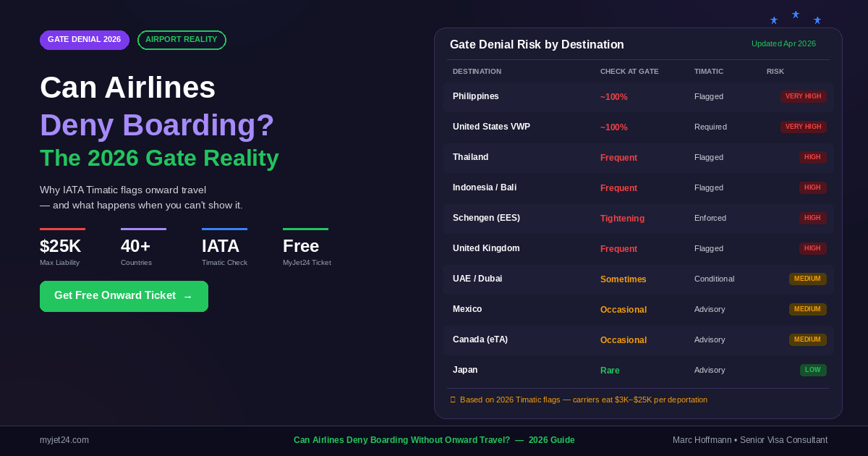Click the MEDIUM risk badge for Mexico
Viewport: 868px width, 456px height.
[807, 309]
